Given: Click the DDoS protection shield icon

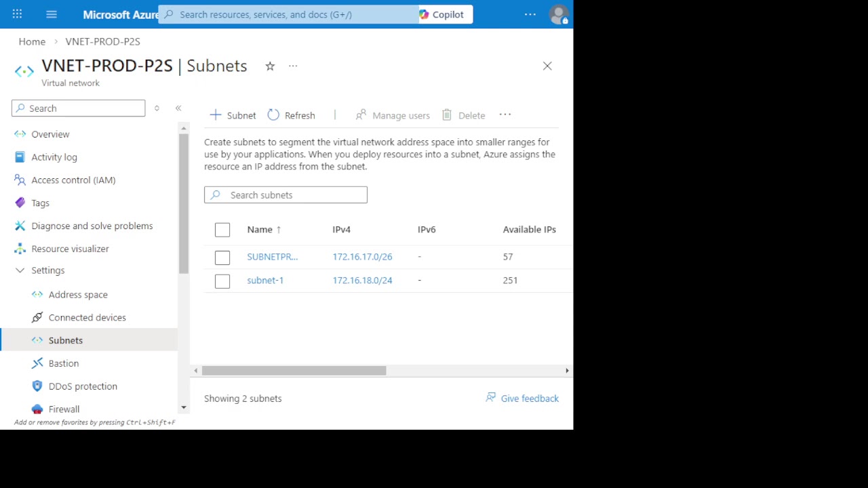Looking at the screenshot, I should (x=37, y=386).
